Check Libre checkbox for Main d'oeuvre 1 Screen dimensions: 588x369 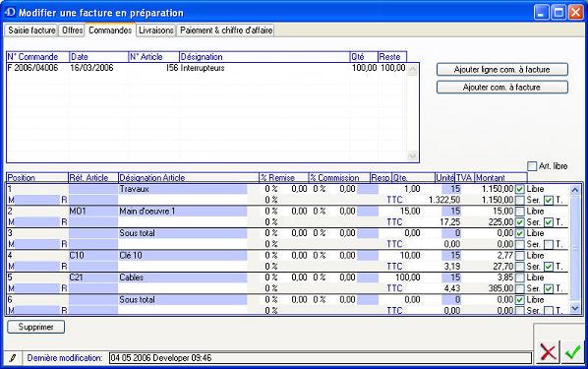520,212
